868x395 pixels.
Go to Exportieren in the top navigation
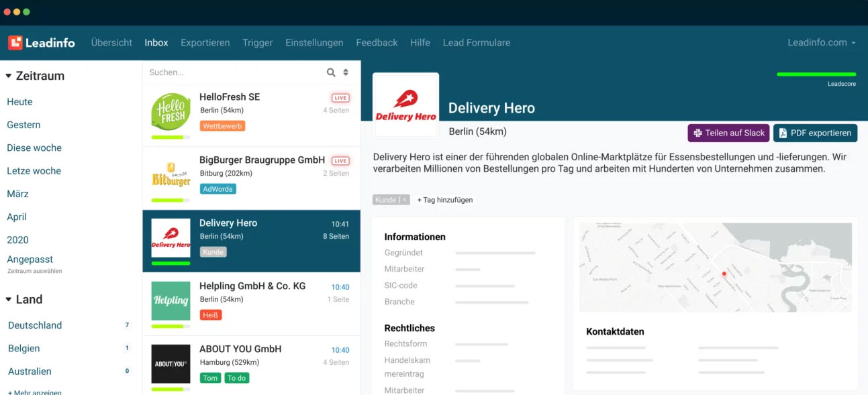pyautogui.click(x=205, y=42)
